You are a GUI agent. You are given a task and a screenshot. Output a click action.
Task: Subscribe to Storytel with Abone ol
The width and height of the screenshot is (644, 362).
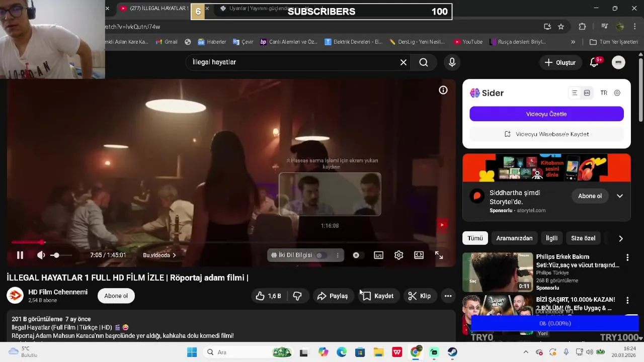[590, 196]
